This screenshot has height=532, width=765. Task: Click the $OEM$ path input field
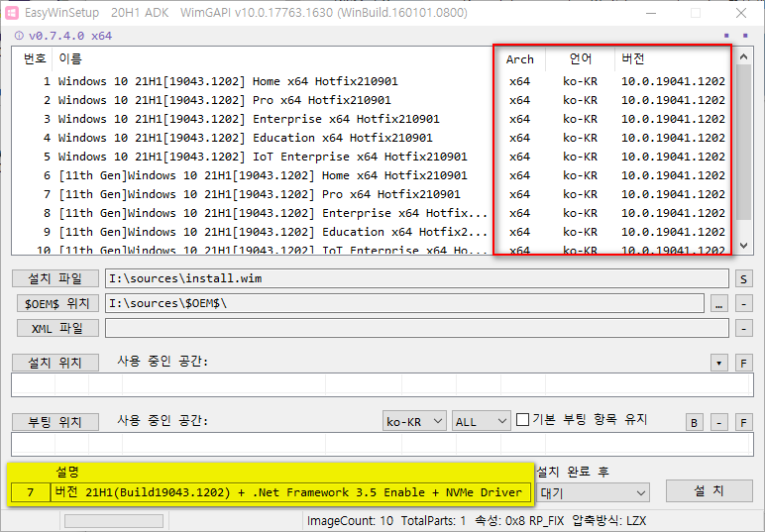tap(404, 303)
